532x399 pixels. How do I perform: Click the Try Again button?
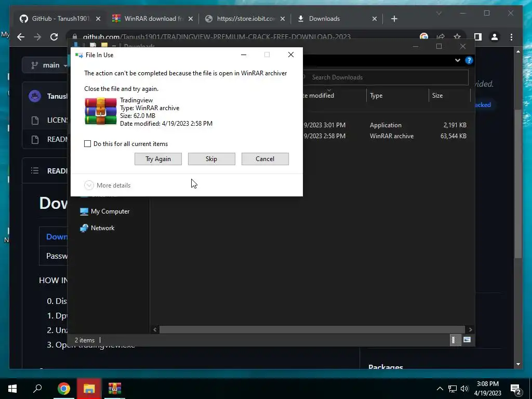tap(158, 159)
